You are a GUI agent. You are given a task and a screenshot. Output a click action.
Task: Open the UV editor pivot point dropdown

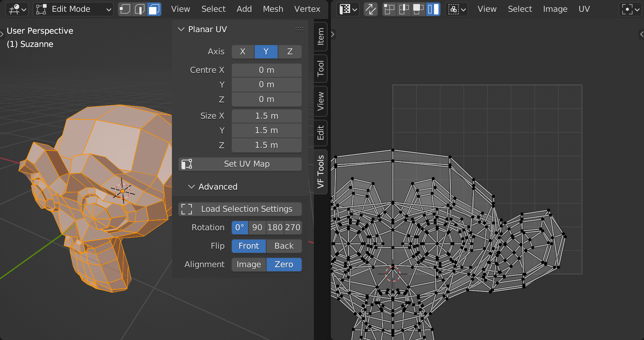[630, 9]
